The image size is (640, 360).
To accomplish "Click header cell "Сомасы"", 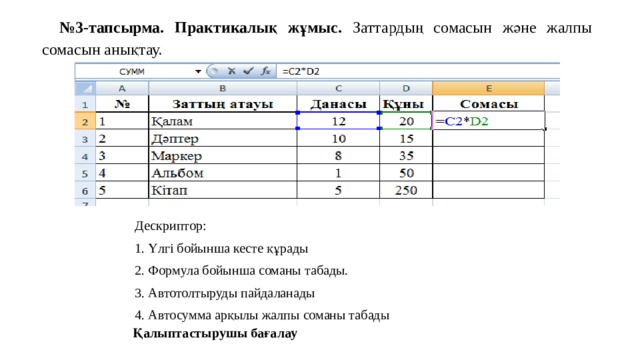I will [x=489, y=104].
